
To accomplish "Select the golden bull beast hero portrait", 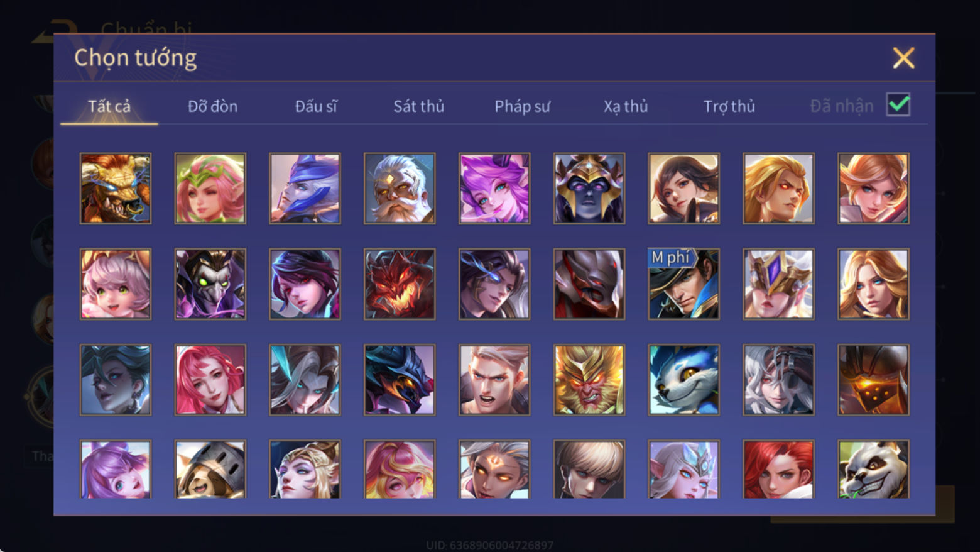I will click(x=116, y=189).
